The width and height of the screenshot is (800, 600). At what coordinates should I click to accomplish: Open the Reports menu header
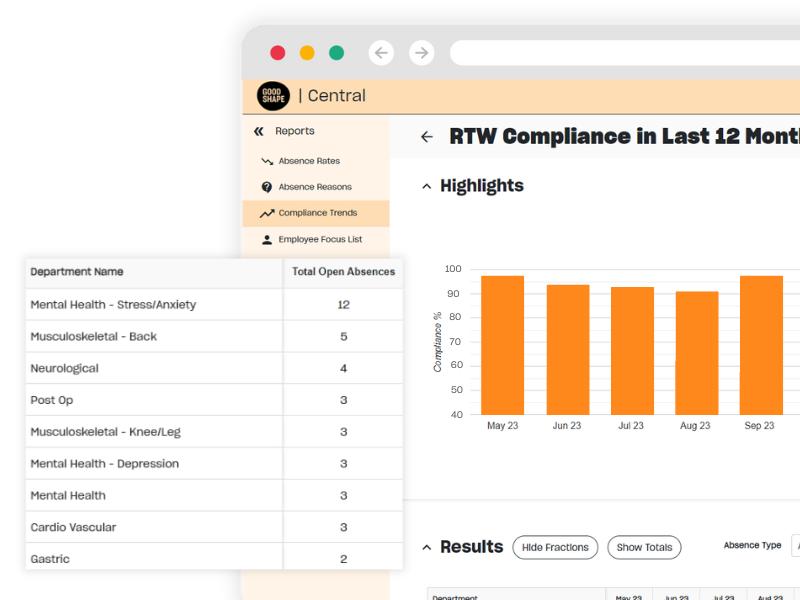point(295,131)
